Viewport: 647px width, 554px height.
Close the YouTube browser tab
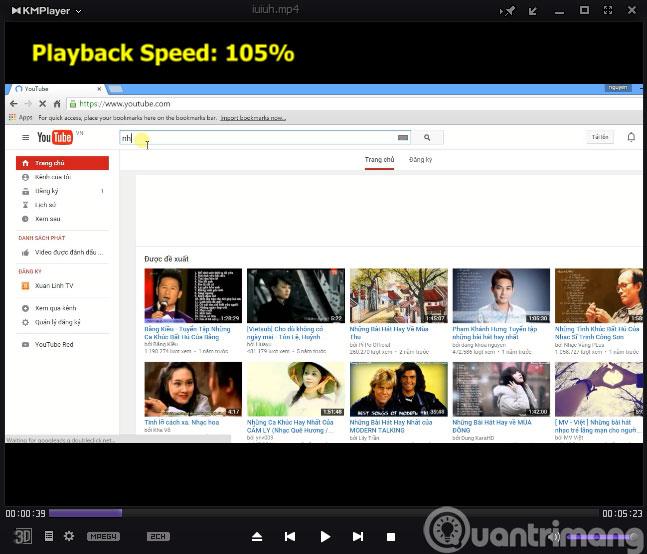click(x=99, y=89)
